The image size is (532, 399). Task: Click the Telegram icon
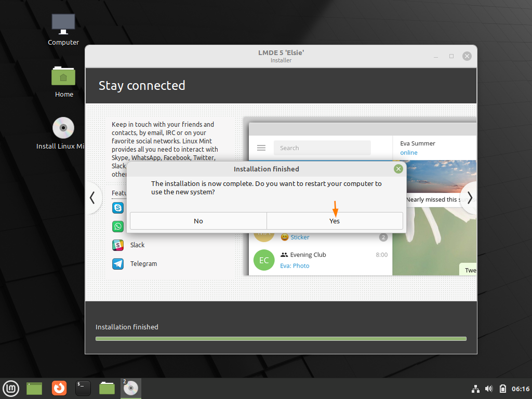(118, 263)
